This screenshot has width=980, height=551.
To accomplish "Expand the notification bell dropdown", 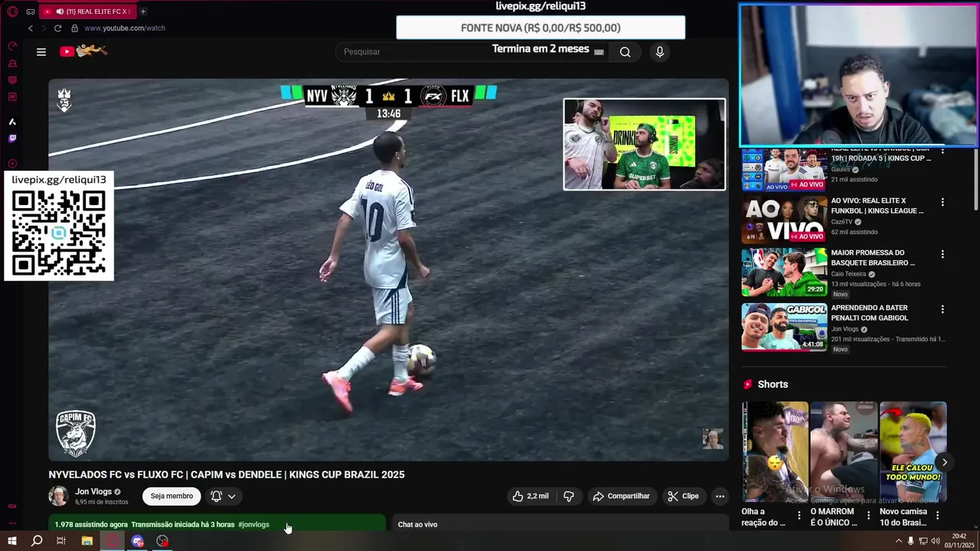I will [x=224, y=496].
